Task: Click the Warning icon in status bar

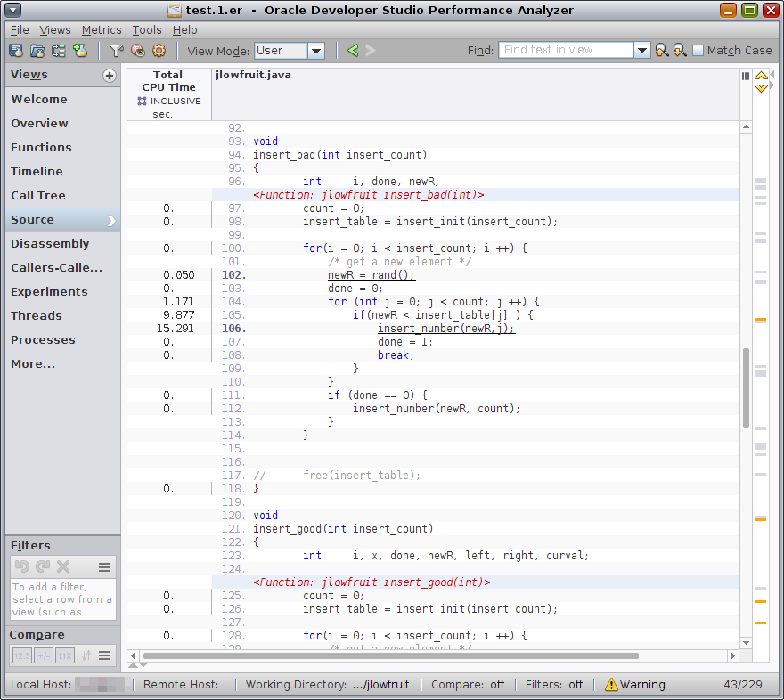Action: pos(611,685)
